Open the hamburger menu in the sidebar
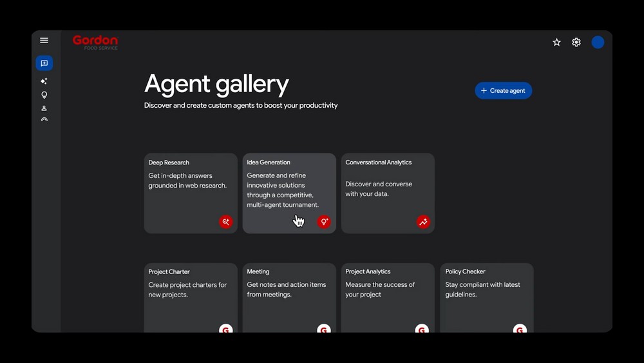Image resolution: width=644 pixels, height=363 pixels. (x=44, y=41)
